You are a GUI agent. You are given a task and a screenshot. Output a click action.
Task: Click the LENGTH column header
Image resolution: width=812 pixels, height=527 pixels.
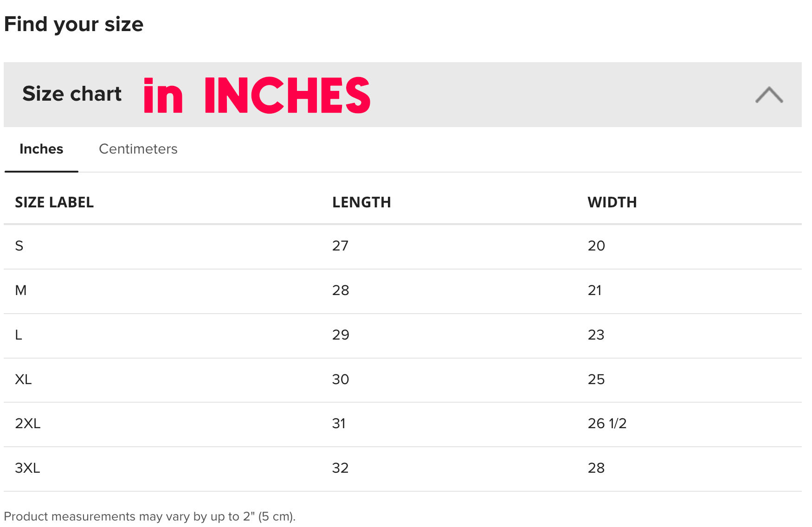pos(361,202)
